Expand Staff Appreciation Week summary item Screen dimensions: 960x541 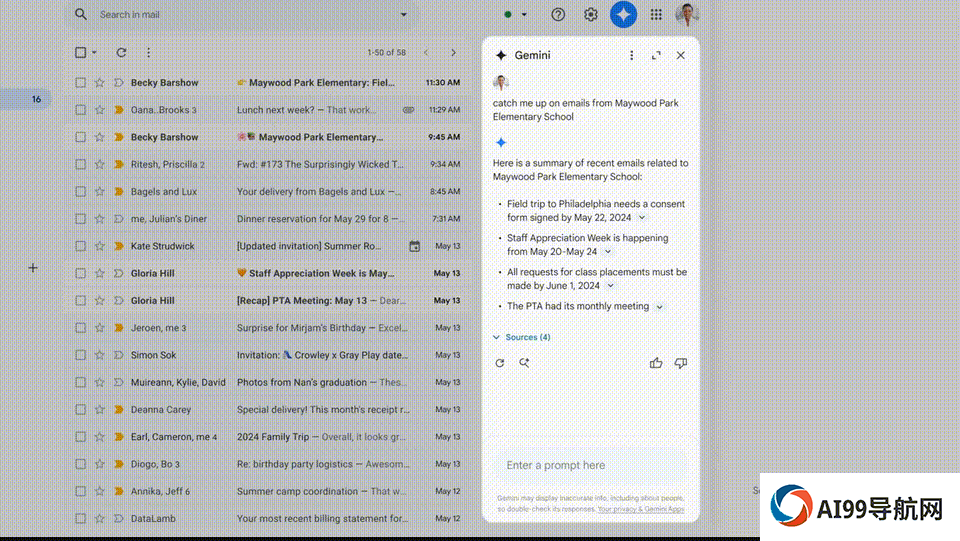click(608, 252)
